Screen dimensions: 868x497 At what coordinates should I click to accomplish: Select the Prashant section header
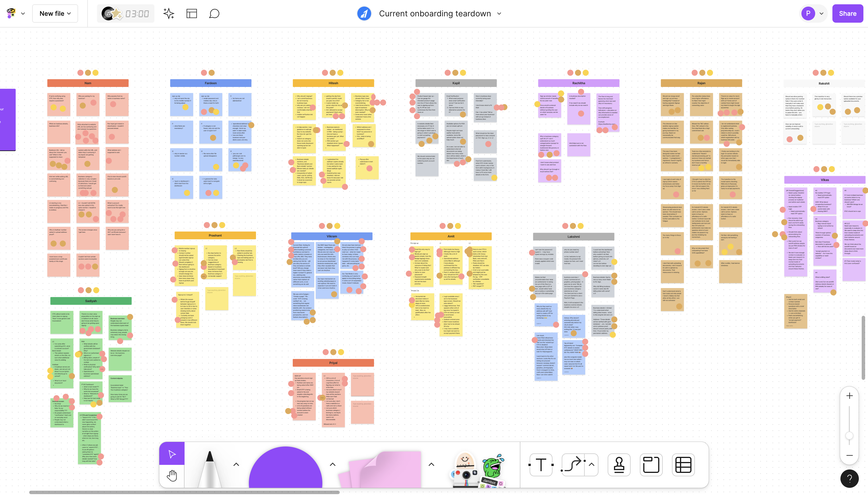coord(215,235)
